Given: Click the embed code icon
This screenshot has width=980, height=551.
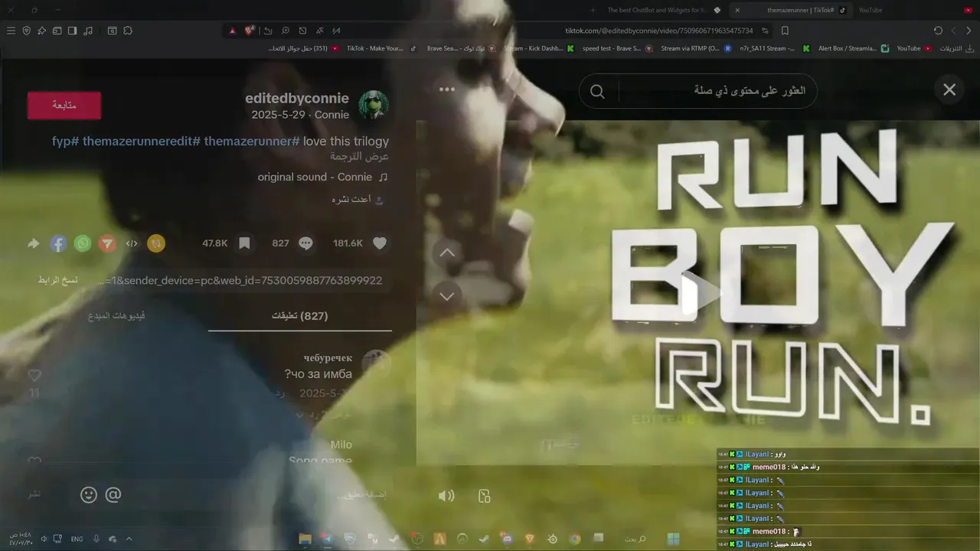Looking at the screenshot, I should click(x=132, y=243).
